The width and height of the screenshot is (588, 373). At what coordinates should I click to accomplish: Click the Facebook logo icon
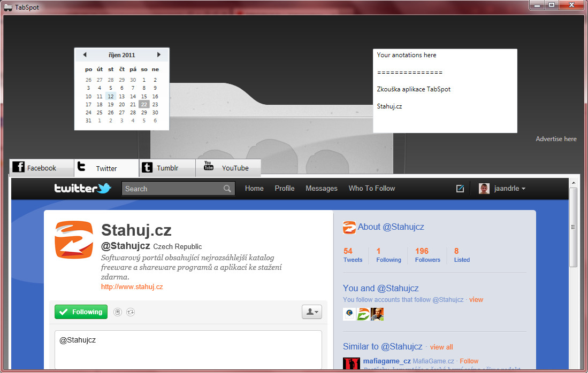point(18,167)
